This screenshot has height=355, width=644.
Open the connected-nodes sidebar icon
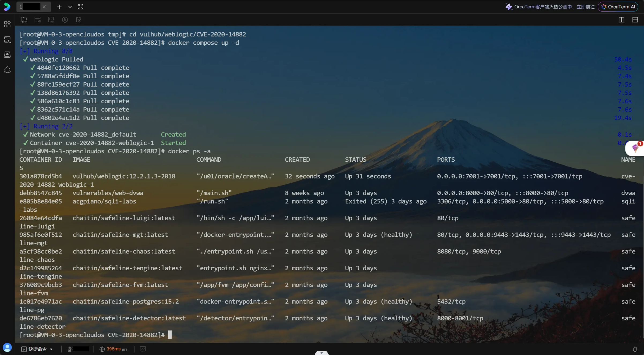pos(7,70)
